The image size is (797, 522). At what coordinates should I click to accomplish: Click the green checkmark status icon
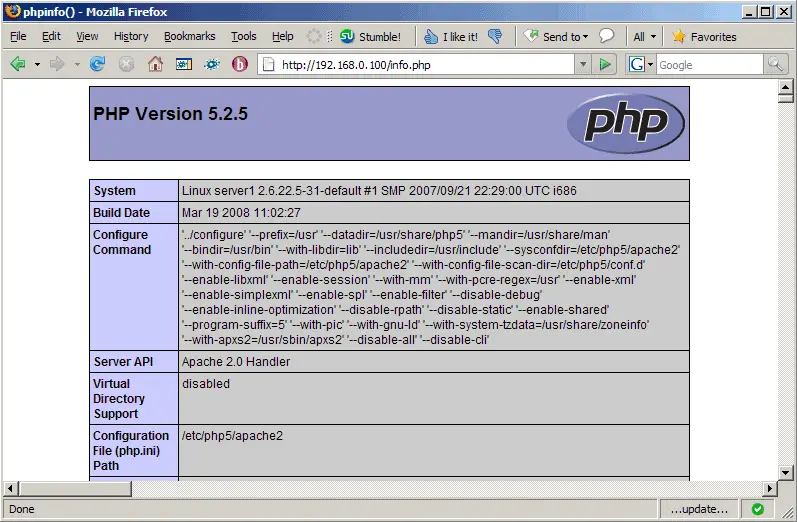757,509
